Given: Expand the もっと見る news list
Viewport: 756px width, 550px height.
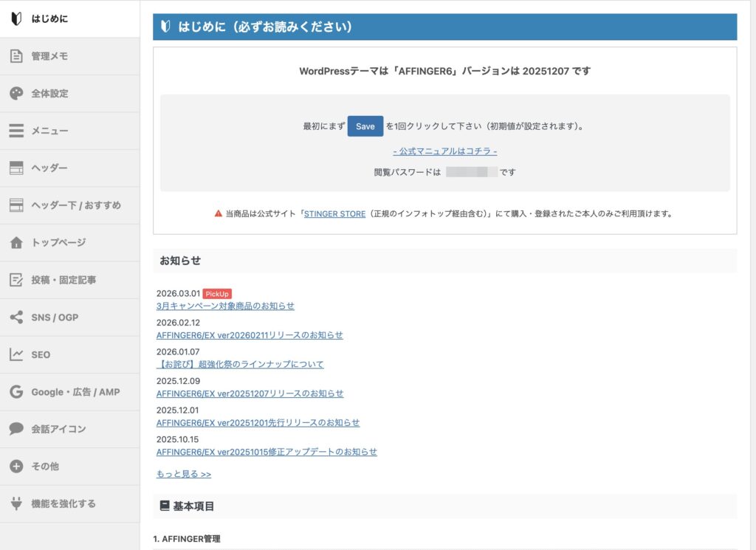Looking at the screenshot, I should click(182, 473).
